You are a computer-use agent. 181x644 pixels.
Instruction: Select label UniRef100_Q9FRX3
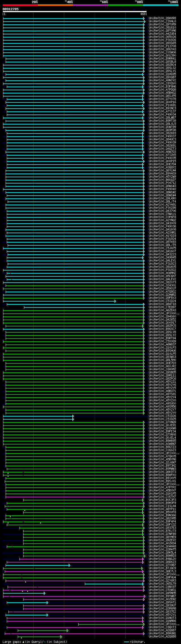162,298
